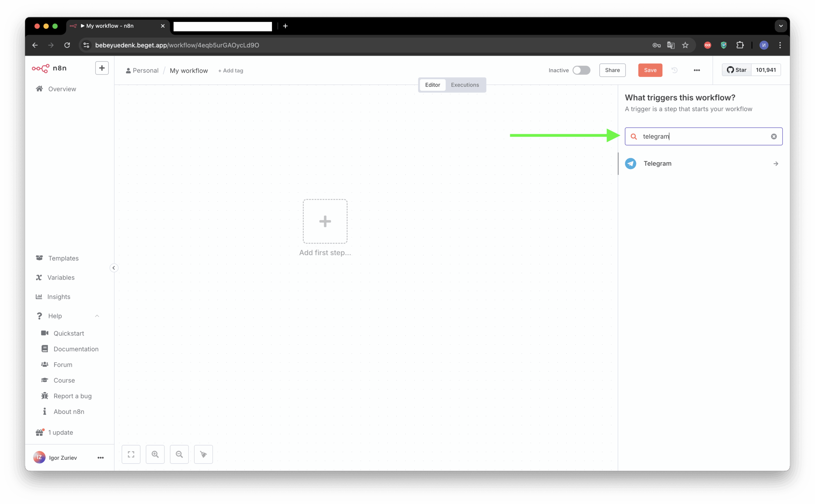Click the Share button
Image resolution: width=815 pixels, height=504 pixels.
click(x=612, y=70)
